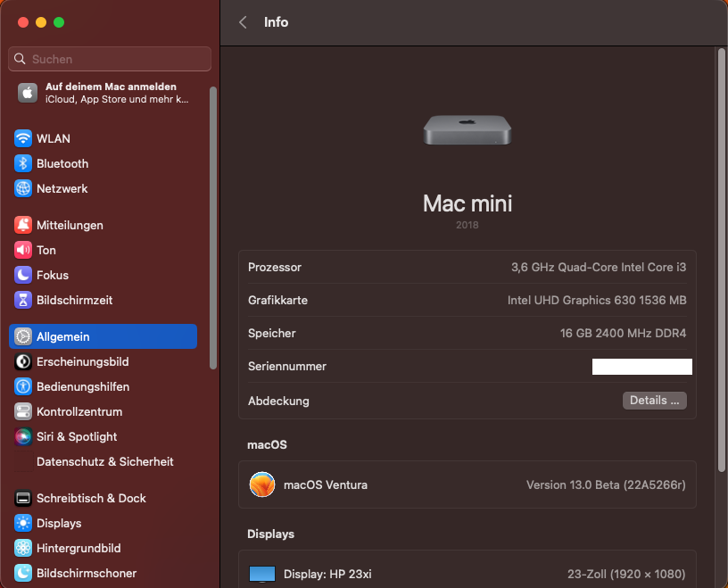Open Abdeckung Details button
Viewport: 728px width, 588px height.
(x=655, y=401)
